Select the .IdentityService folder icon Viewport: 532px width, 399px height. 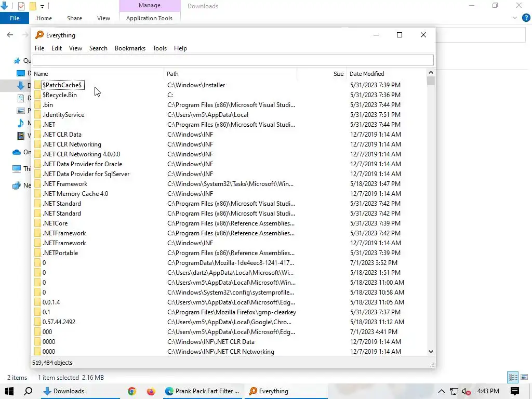37,114
